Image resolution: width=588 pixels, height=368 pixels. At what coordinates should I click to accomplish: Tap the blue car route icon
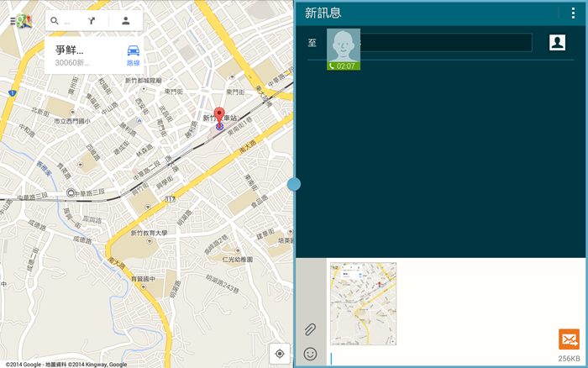(x=133, y=50)
